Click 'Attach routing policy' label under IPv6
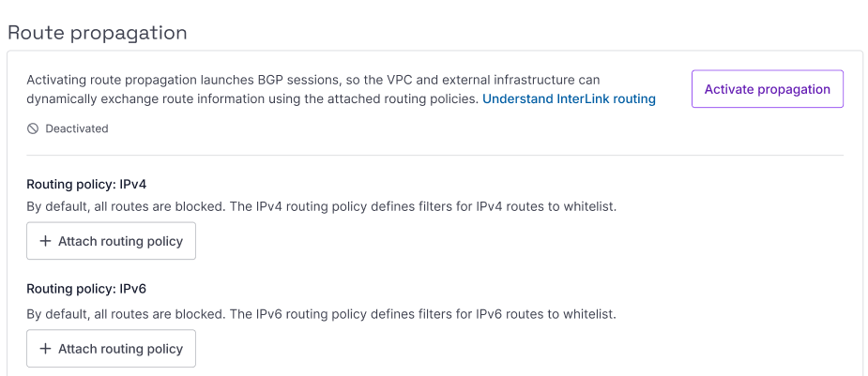This screenshot has height=376, width=868. 120,349
